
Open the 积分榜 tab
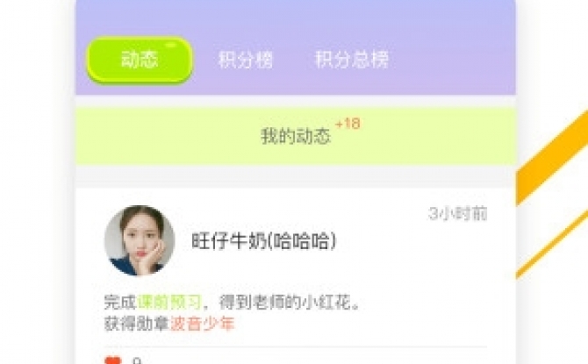(x=246, y=60)
